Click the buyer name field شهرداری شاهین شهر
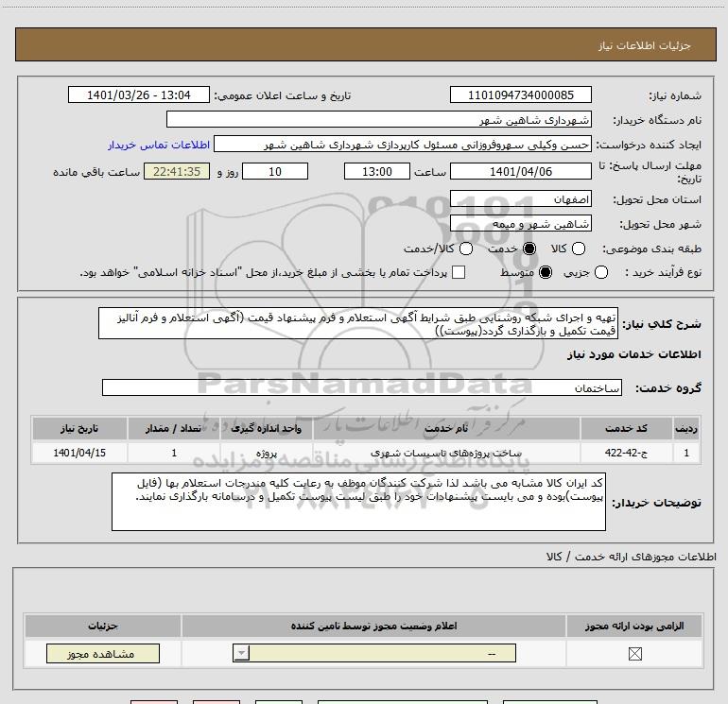Screen dimensions: 728x704 (x=379, y=119)
